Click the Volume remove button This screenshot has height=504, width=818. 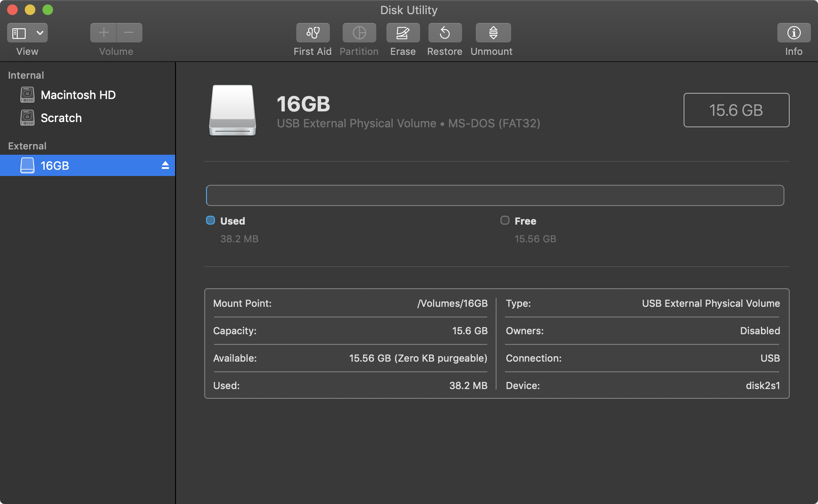point(129,32)
